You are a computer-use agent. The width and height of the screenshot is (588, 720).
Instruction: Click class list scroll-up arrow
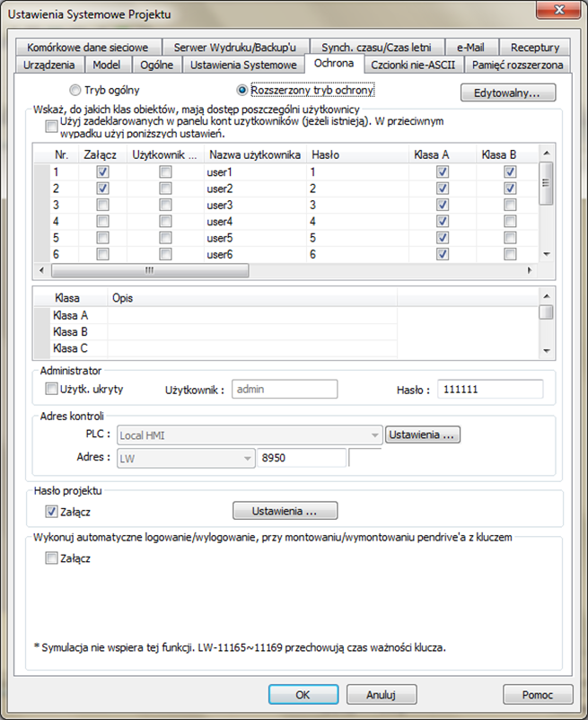(x=546, y=296)
